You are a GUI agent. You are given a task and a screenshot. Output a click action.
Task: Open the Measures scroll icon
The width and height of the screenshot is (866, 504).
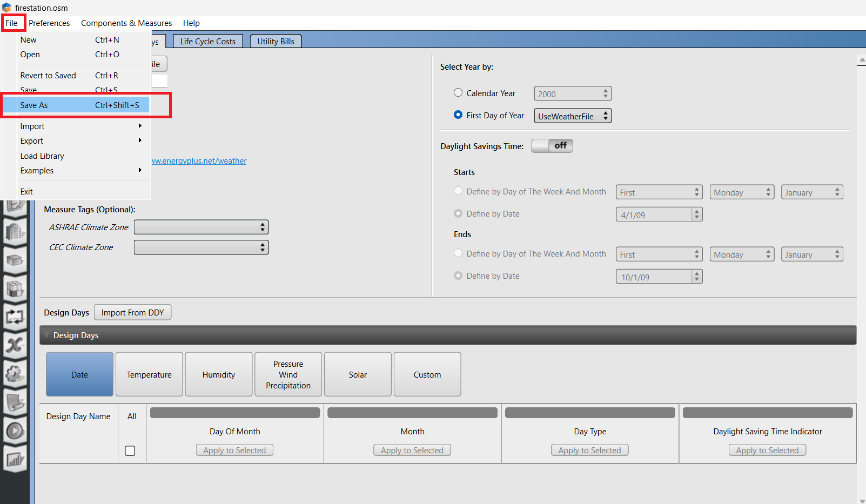coord(15,401)
